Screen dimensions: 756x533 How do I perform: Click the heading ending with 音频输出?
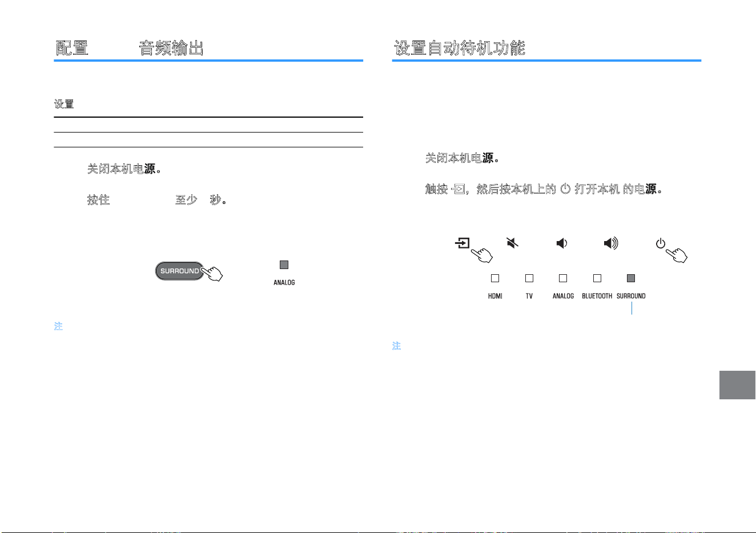[x=130, y=48]
